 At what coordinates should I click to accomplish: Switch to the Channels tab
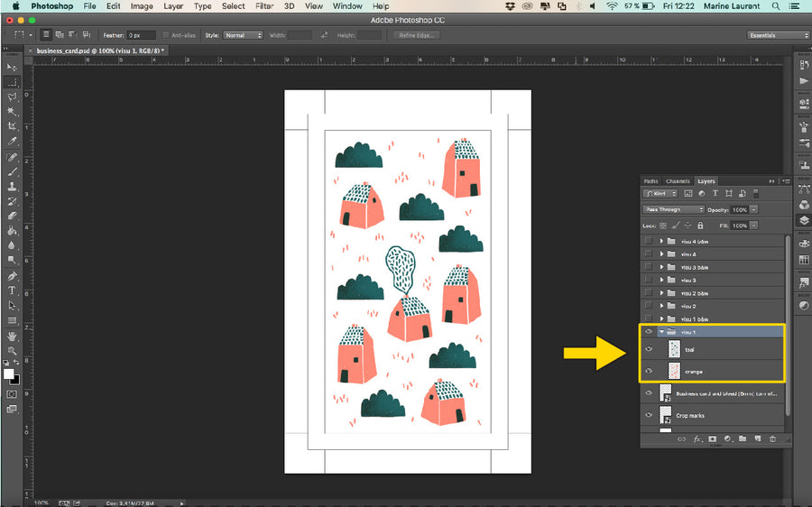(x=678, y=181)
